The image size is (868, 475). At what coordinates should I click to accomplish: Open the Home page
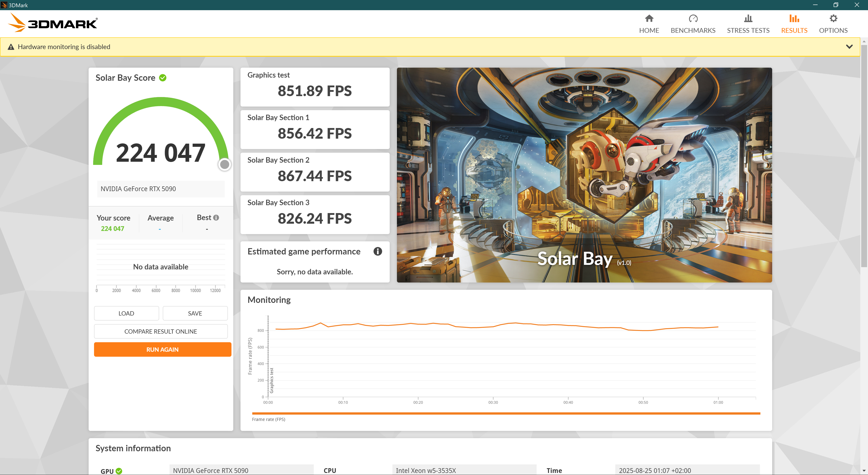(649, 24)
